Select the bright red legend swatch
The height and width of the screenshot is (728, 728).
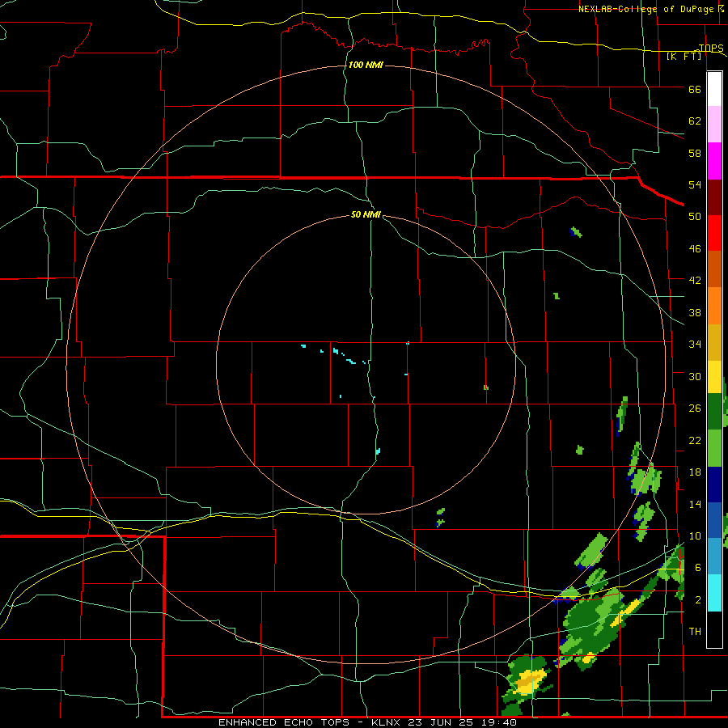pos(714,233)
